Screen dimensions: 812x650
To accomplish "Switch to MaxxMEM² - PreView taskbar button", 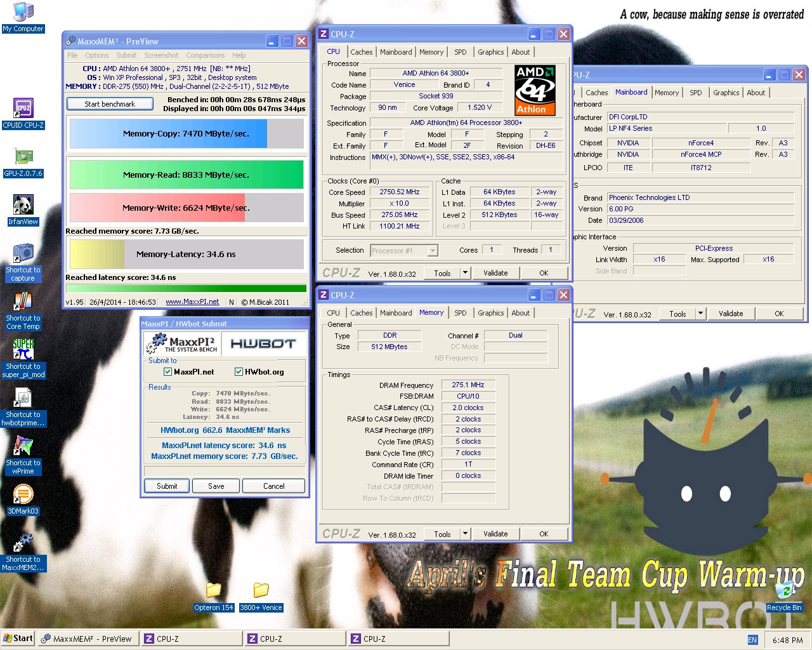I will [88, 639].
